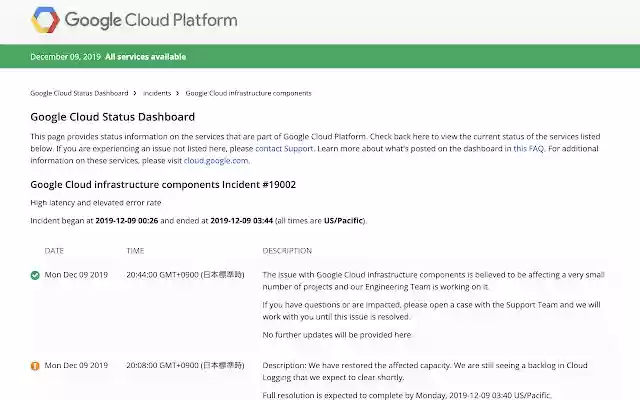Click No further updates will be provided text
This screenshot has height=400, width=640.
tap(337, 335)
